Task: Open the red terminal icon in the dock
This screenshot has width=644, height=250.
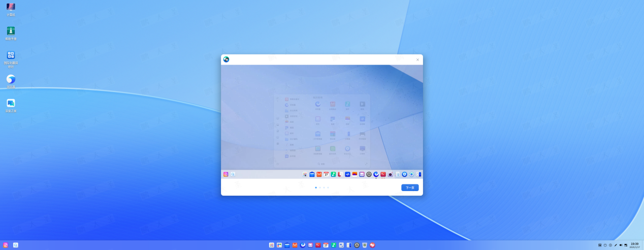Action: 318,245
